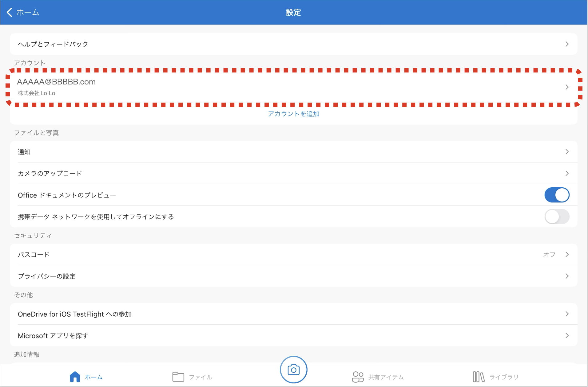
Task: Open the ライブラリ books icon
Action: [479, 377]
